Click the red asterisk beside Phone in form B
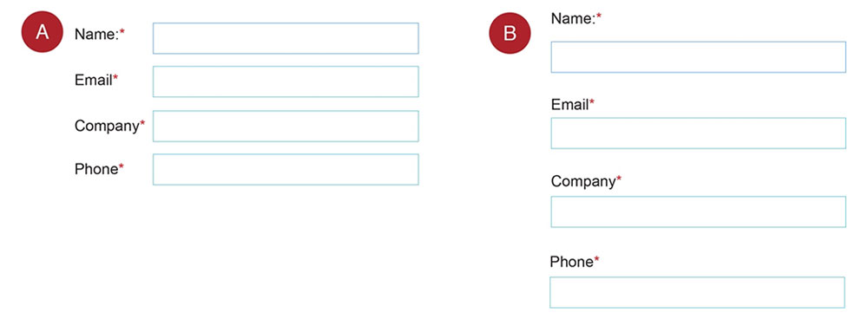This screenshot has width=868, height=319. (x=597, y=259)
